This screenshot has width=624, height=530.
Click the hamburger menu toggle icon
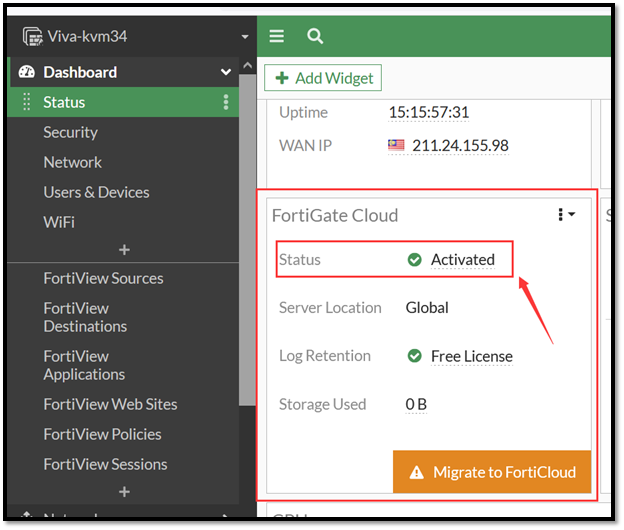tap(277, 36)
